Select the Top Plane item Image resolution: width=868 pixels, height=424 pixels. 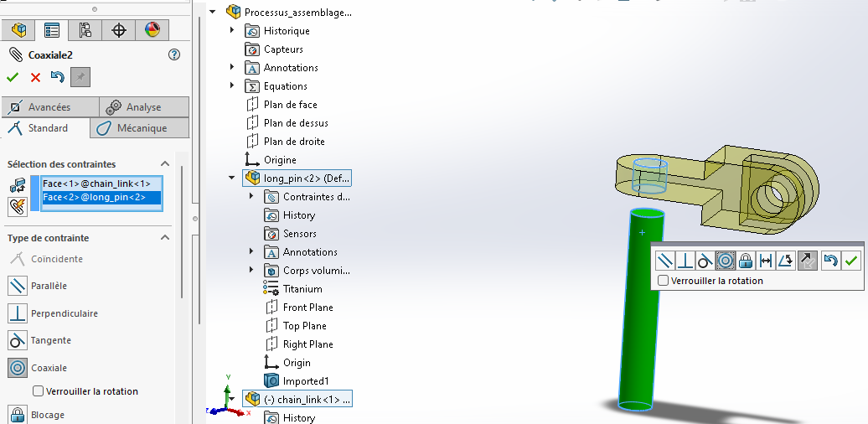295,325
